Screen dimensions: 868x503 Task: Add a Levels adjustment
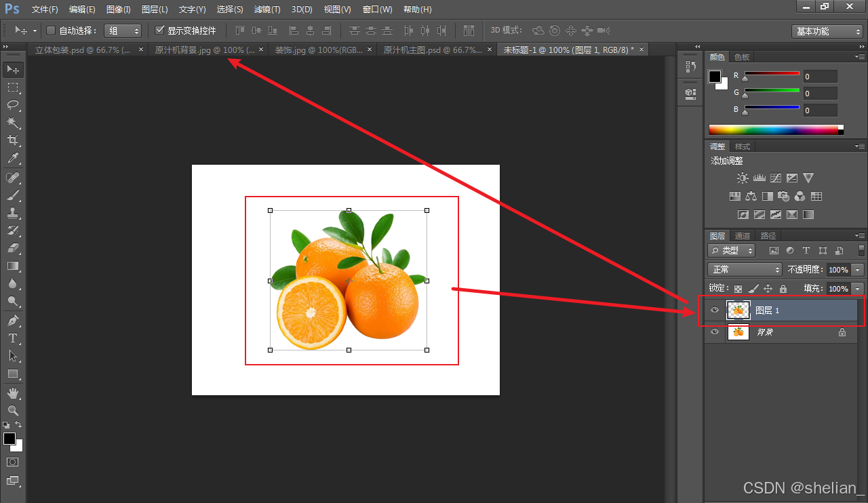(x=759, y=178)
